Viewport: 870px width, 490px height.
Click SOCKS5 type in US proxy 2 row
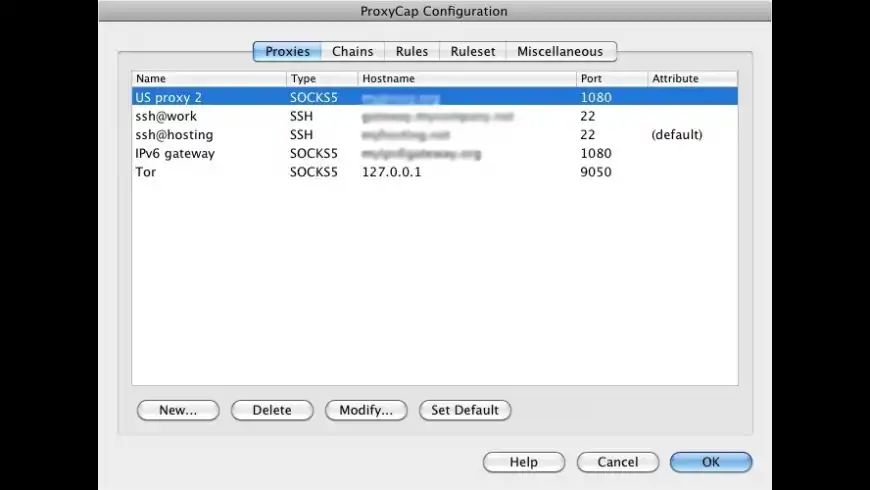(x=313, y=97)
